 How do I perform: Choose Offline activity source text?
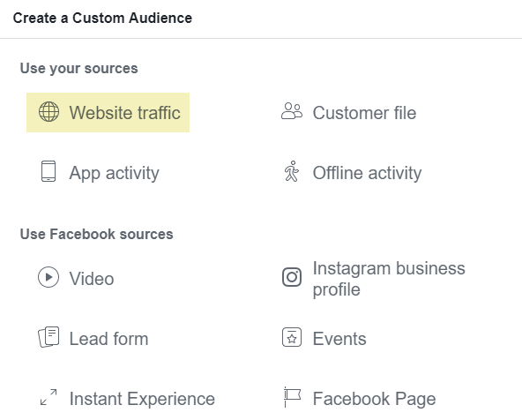tap(367, 173)
